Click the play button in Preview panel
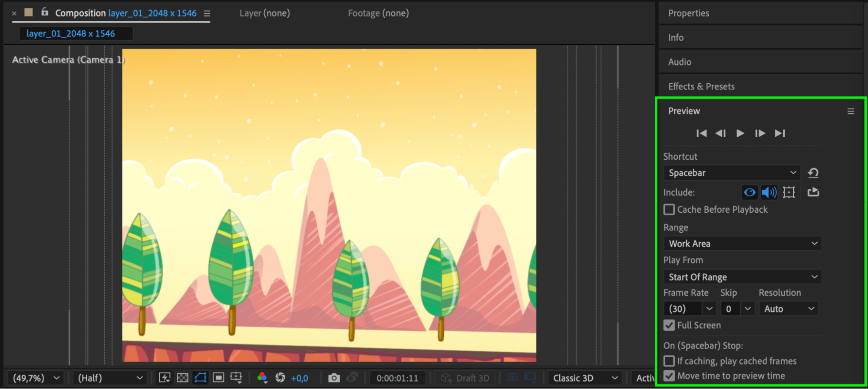Image resolution: width=868 pixels, height=389 pixels. click(740, 133)
